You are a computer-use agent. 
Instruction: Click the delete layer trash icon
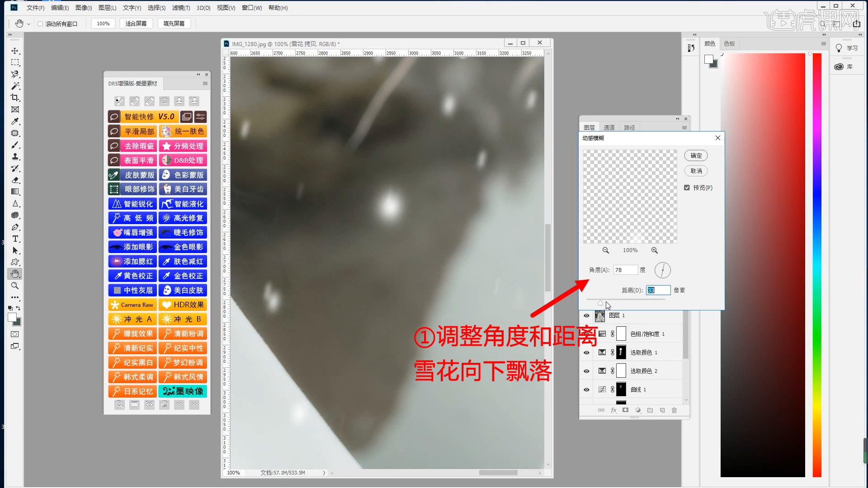pos(674,410)
